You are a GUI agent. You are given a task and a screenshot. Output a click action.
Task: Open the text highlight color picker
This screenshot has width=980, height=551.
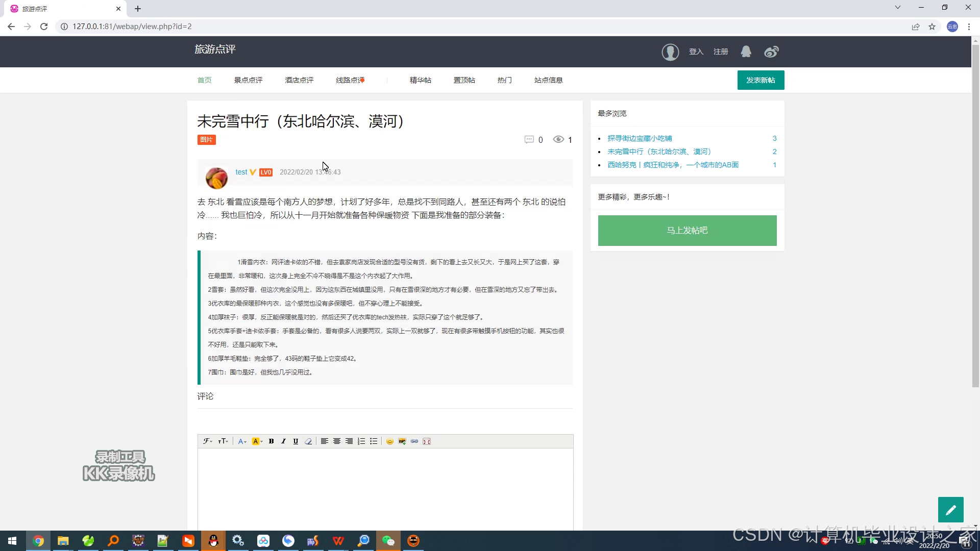click(x=257, y=441)
